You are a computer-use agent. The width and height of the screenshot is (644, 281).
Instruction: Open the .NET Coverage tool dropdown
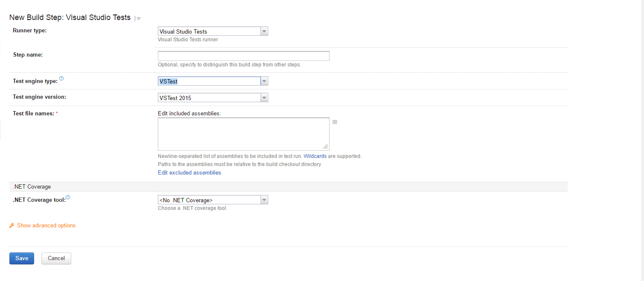click(264, 200)
